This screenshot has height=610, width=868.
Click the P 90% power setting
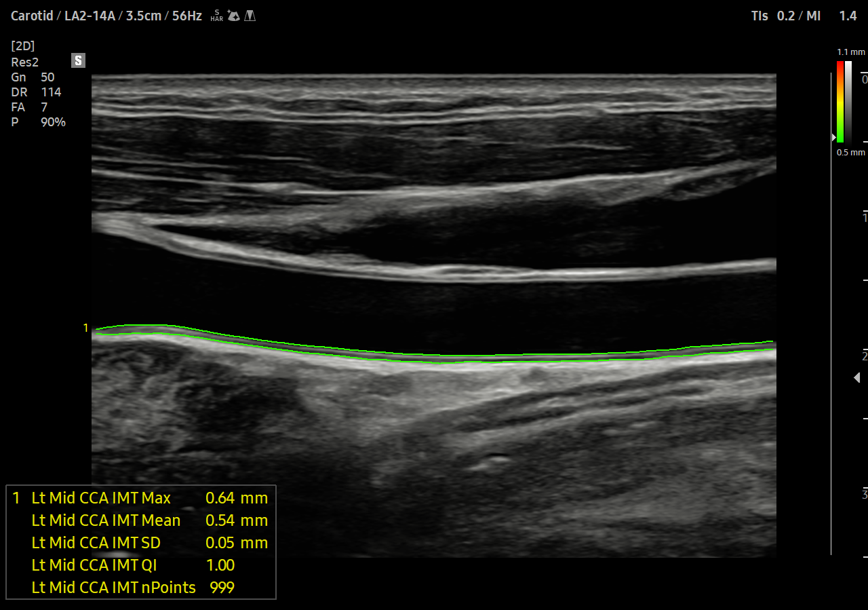[38, 122]
